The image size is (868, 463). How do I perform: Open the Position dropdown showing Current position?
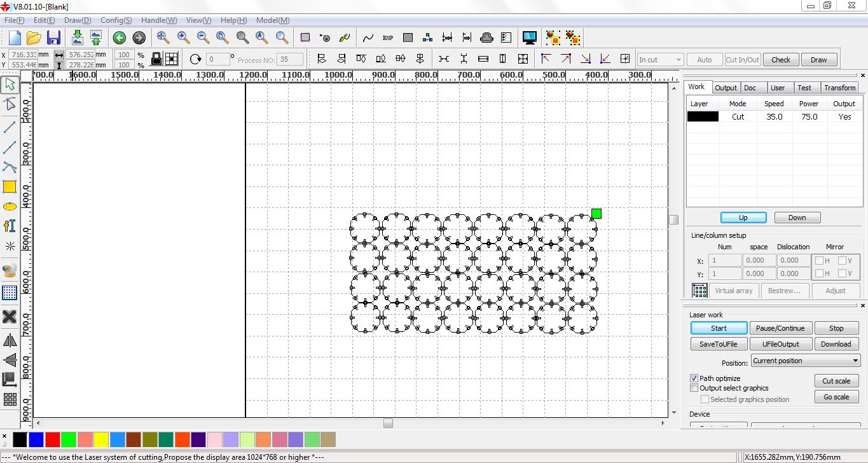[805, 361]
